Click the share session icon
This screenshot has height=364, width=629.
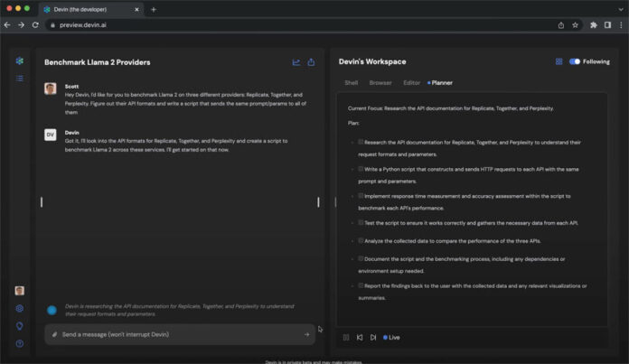311,62
